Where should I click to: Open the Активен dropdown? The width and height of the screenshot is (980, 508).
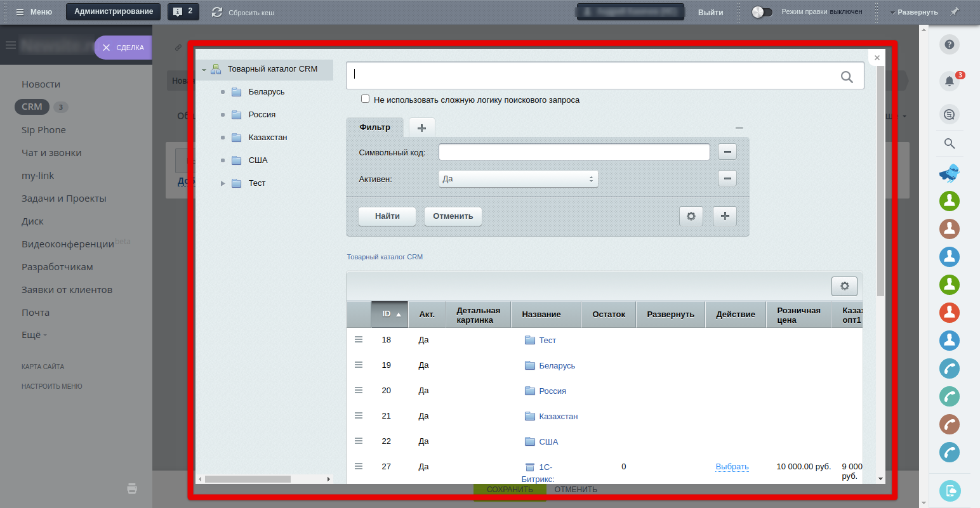point(518,179)
